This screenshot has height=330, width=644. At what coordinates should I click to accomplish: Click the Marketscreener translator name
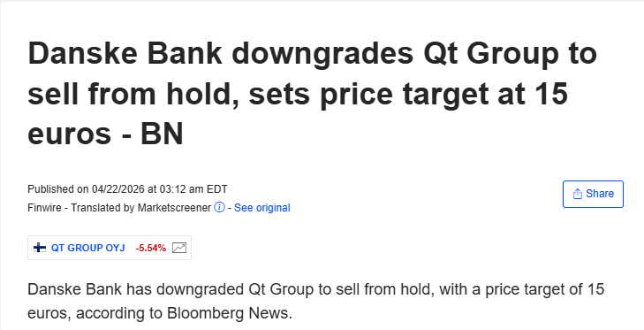pos(174,208)
